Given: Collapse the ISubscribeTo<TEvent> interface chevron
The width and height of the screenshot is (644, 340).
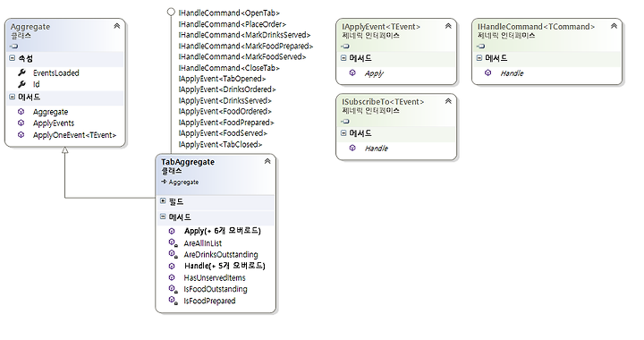Looking at the screenshot, I should pos(448,101).
